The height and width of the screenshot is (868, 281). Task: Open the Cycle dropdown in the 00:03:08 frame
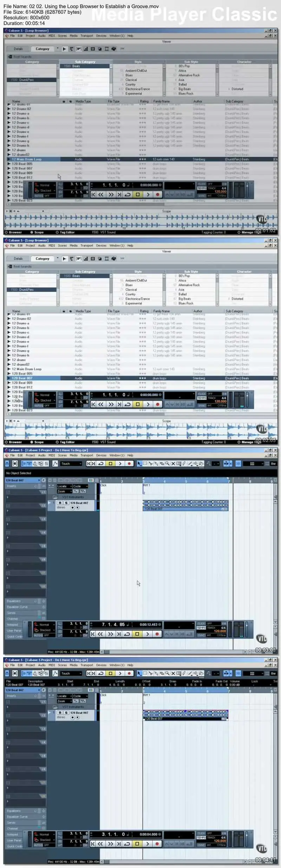click(80, 486)
